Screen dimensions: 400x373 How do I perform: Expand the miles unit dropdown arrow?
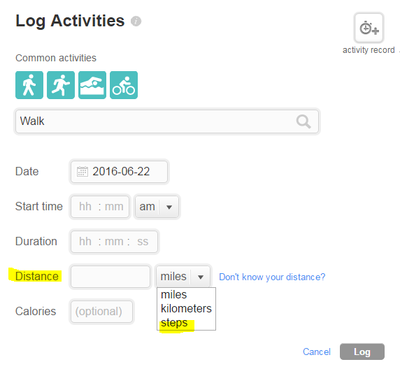tap(200, 277)
